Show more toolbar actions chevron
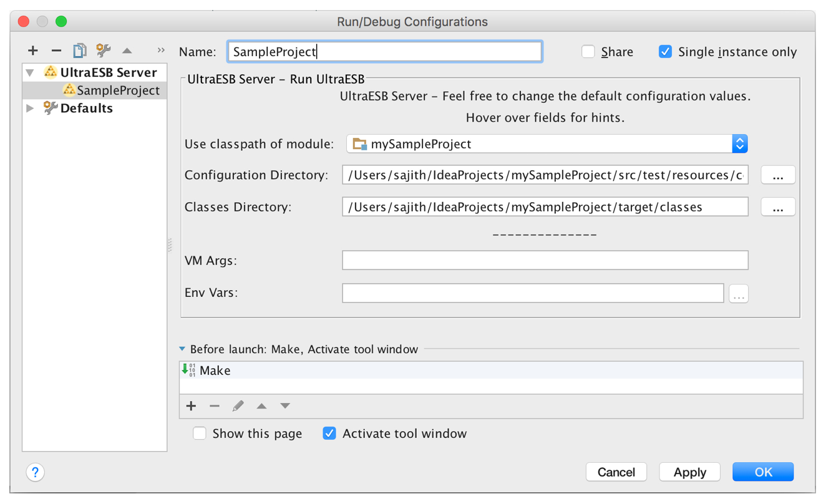This screenshot has width=831, height=504. [x=161, y=50]
